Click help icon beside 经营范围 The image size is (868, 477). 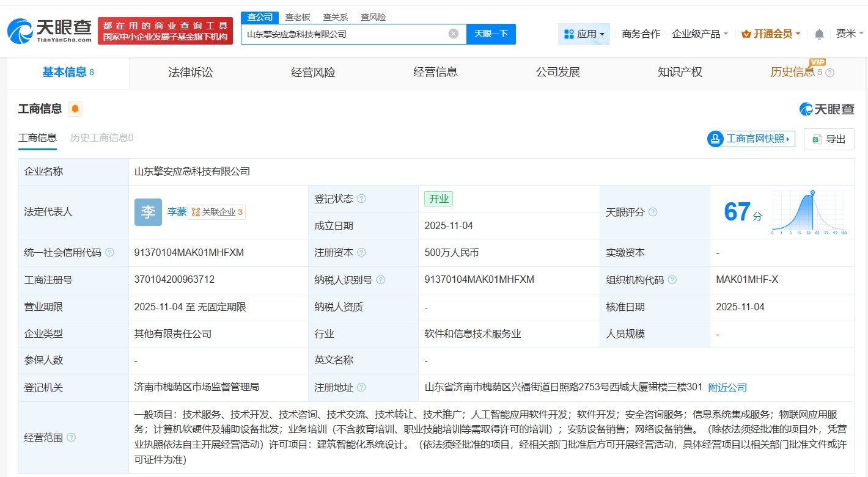coord(72,437)
